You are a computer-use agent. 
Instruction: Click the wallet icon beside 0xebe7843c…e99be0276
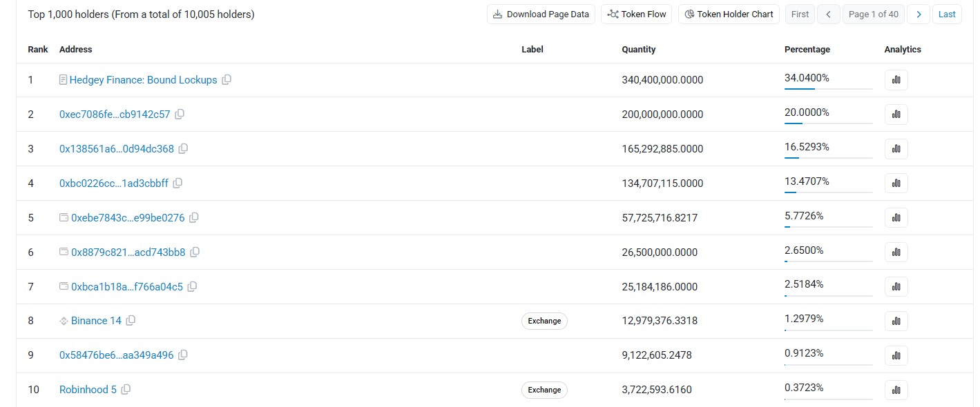pyautogui.click(x=64, y=217)
